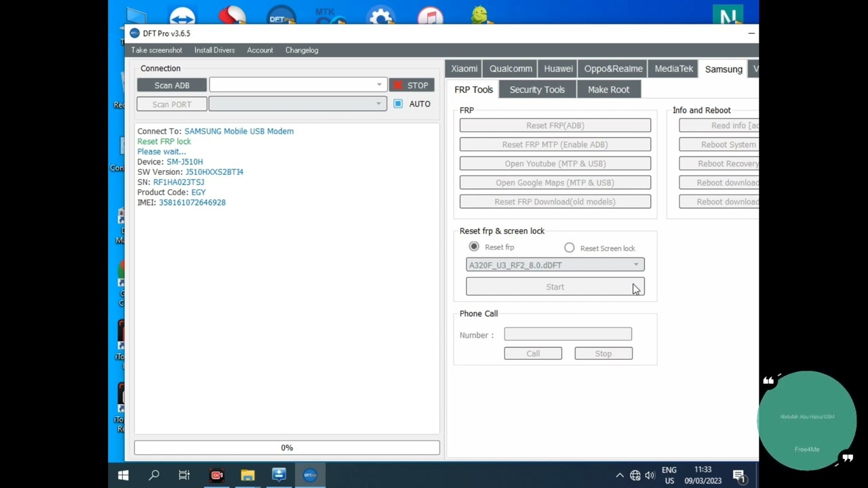The image size is (868, 488).
Task: Switch to the MediaTek tab
Action: tap(674, 68)
